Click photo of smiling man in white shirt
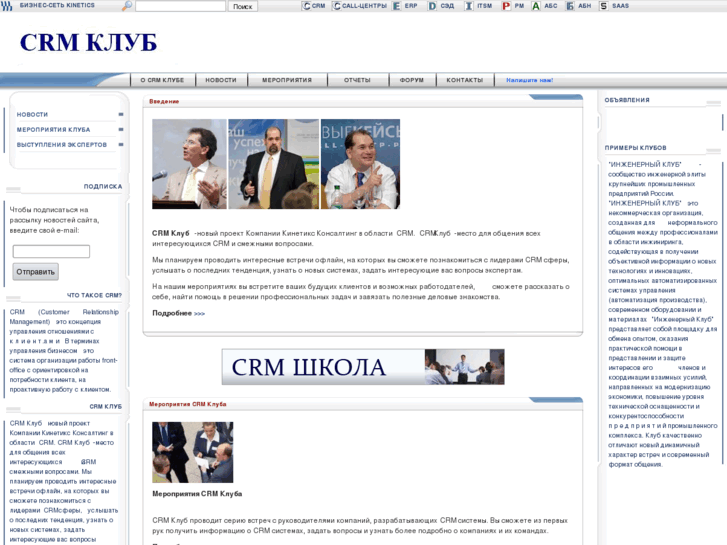Image resolution: width=727 pixels, height=545 pixels. 360,164
